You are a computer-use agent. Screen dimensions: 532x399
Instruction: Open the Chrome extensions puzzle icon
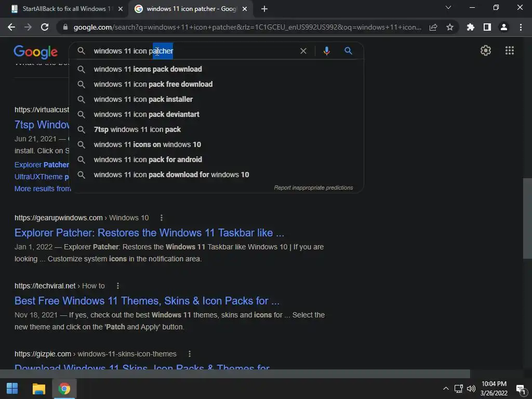pyautogui.click(x=471, y=27)
